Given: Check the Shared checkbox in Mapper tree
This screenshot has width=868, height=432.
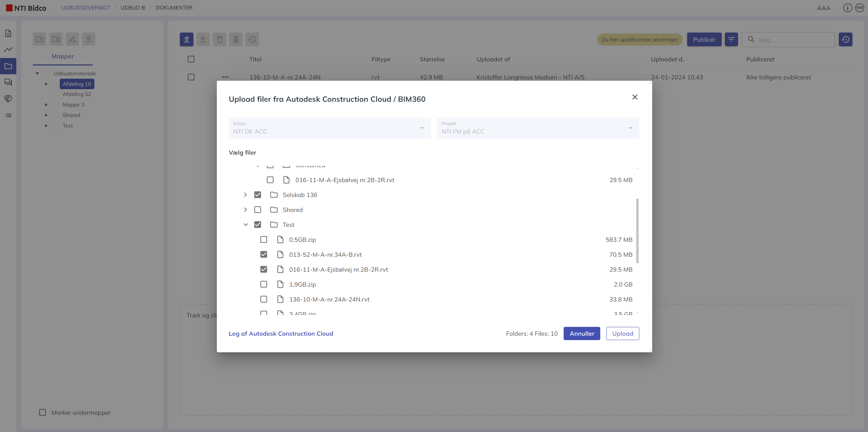Looking at the screenshot, I should click(x=55, y=115).
